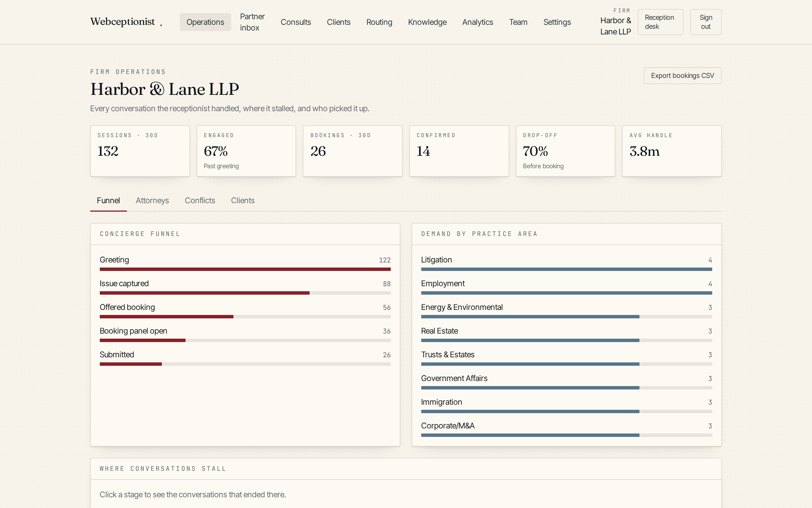Click Sign out
Screen dimensions: 812x508
point(706,22)
